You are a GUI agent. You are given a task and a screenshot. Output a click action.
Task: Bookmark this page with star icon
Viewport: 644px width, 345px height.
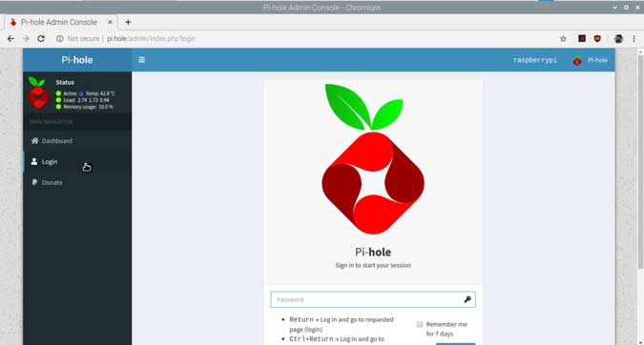pos(563,38)
